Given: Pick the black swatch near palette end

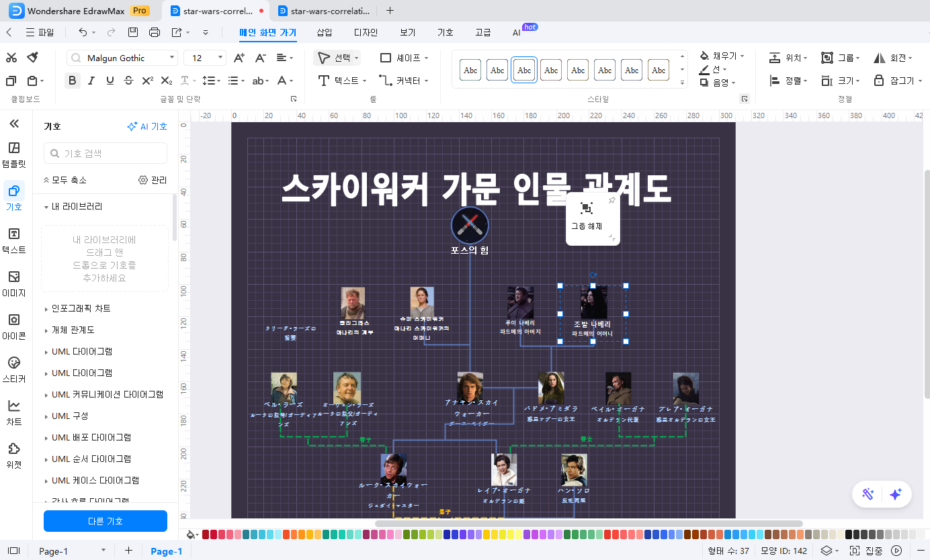Looking at the screenshot, I should pyautogui.click(x=849, y=534).
